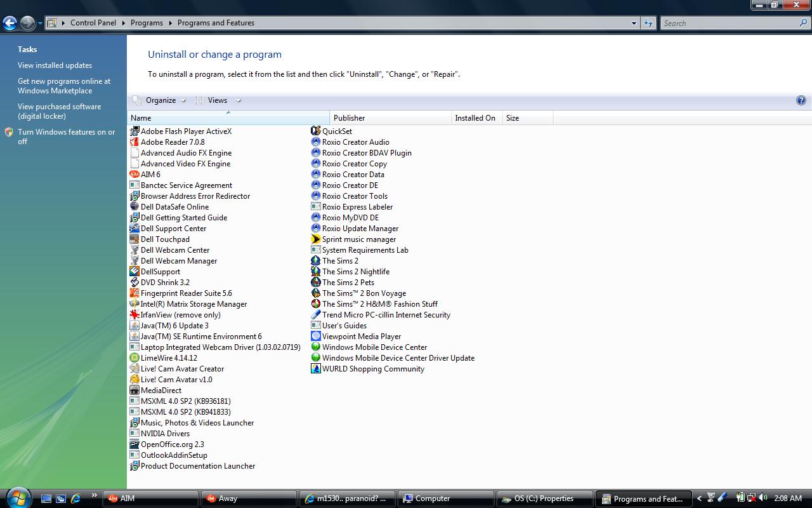This screenshot has height=508, width=812.
Task: Switch to the OS (C:) Properties taskbar button
Action: coord(545,498)
